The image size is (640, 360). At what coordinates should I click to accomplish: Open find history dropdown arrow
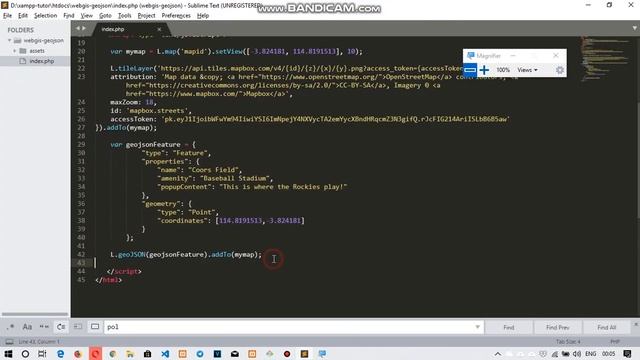(478, 327)
